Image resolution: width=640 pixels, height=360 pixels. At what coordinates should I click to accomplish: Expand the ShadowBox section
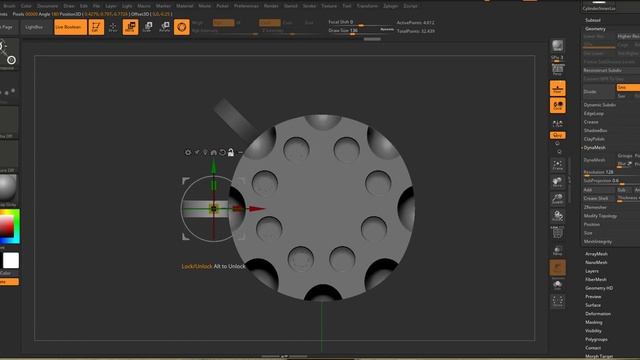pyautogui.click(x=595, y=131)
